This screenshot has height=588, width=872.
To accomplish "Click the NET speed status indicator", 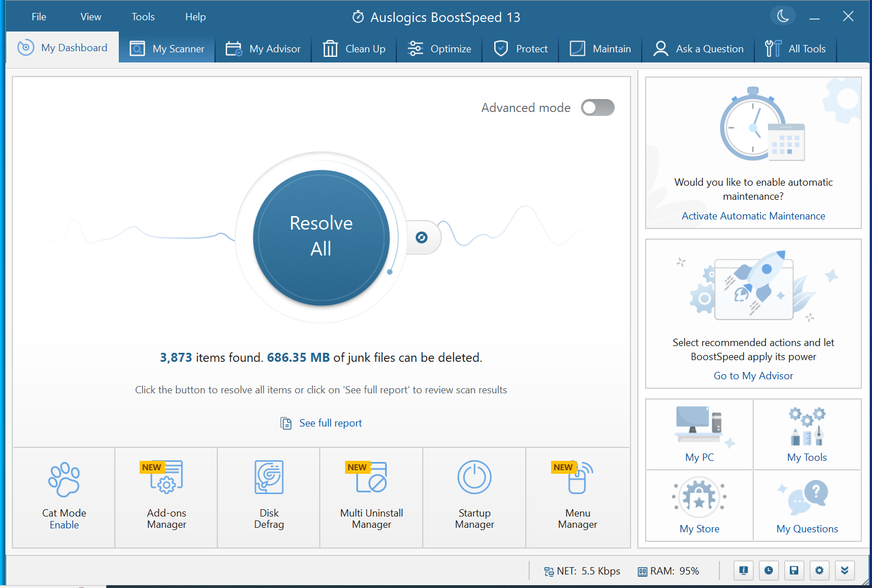I will click(582, 571).
